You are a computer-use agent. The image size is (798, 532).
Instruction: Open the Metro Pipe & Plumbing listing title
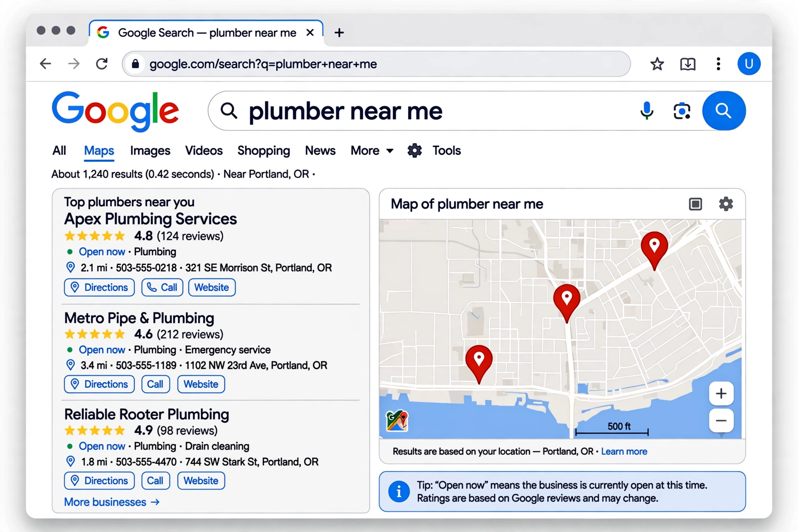pos(139,318)
